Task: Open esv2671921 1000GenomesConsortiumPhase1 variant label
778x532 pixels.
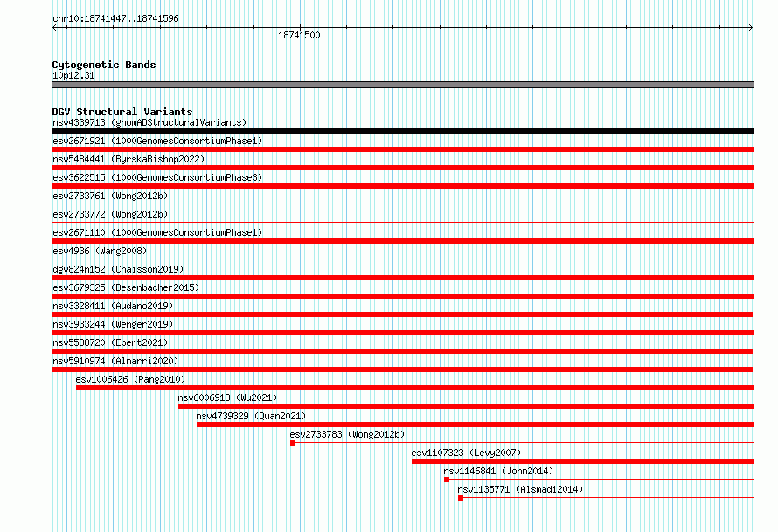Action: click(157, 141)
